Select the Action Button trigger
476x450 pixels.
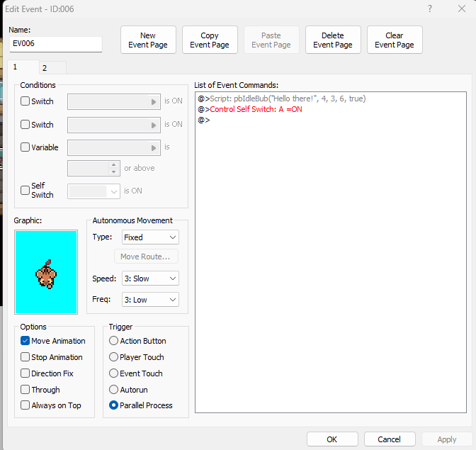pyautogui.click(x=113, y=341)
